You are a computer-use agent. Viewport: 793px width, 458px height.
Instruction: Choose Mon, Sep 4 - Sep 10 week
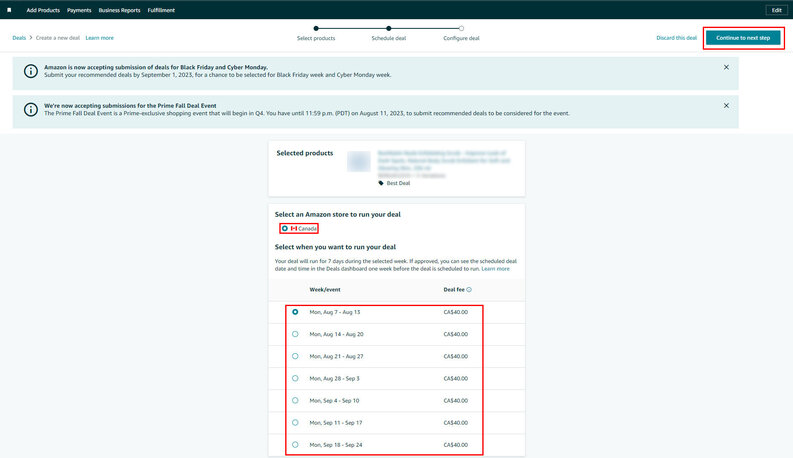click(295, 400)
